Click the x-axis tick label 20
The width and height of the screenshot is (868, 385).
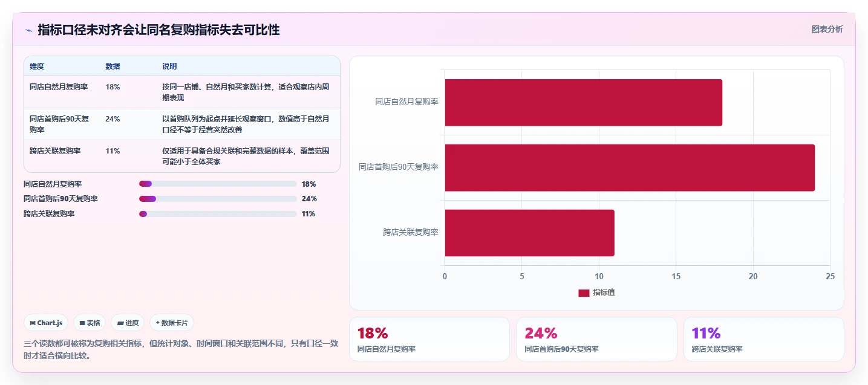coord(753,276)
